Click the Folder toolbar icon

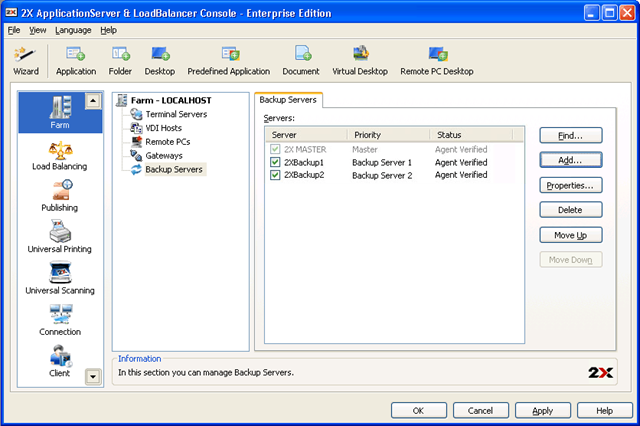click(120, 61)
